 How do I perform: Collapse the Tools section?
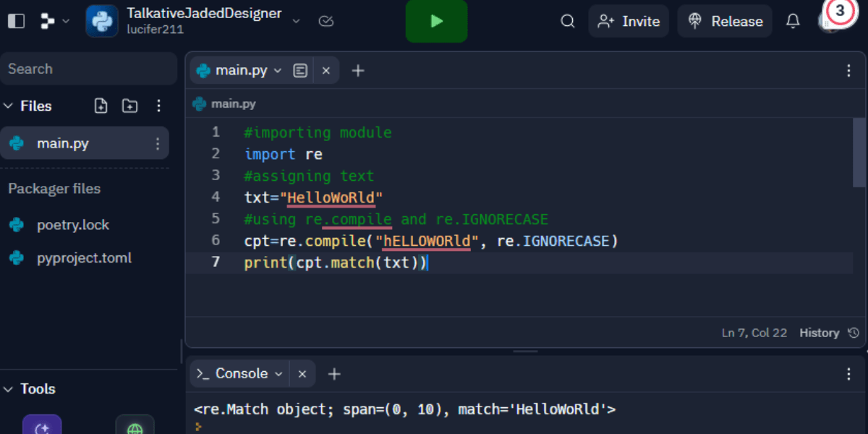[9, 388]
